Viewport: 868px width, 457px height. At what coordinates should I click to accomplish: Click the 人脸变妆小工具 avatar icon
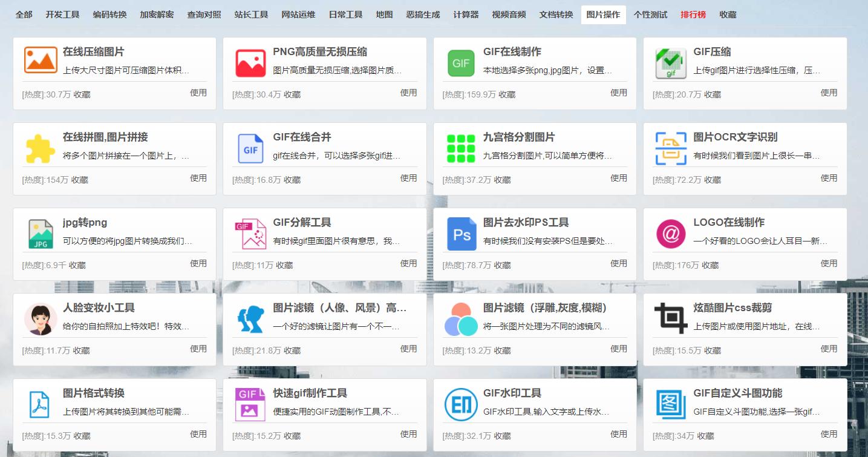click(41, 319)
